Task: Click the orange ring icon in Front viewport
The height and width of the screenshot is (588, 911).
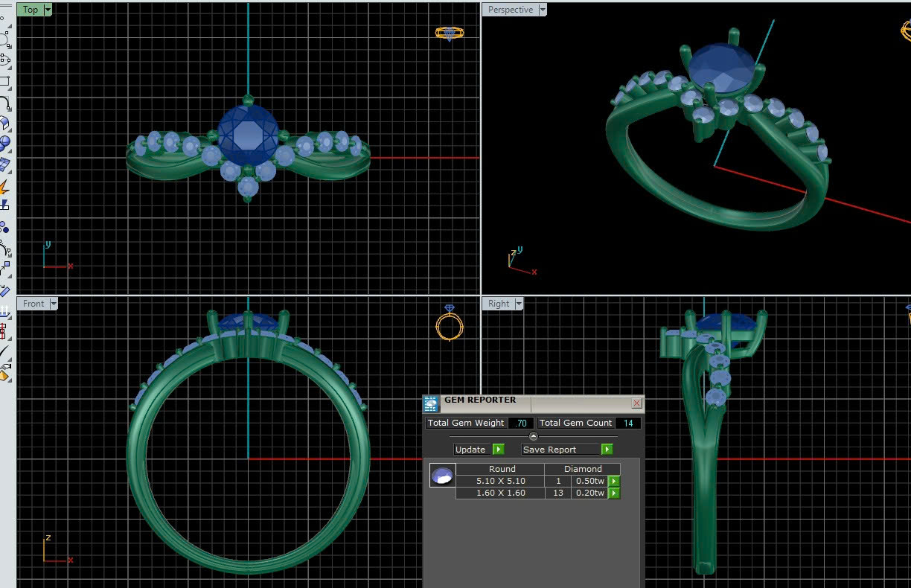Action: pos(450,325)
